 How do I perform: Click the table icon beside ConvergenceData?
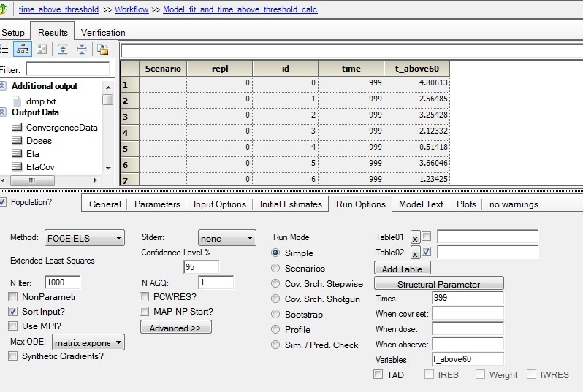click(x=17, y=127)
